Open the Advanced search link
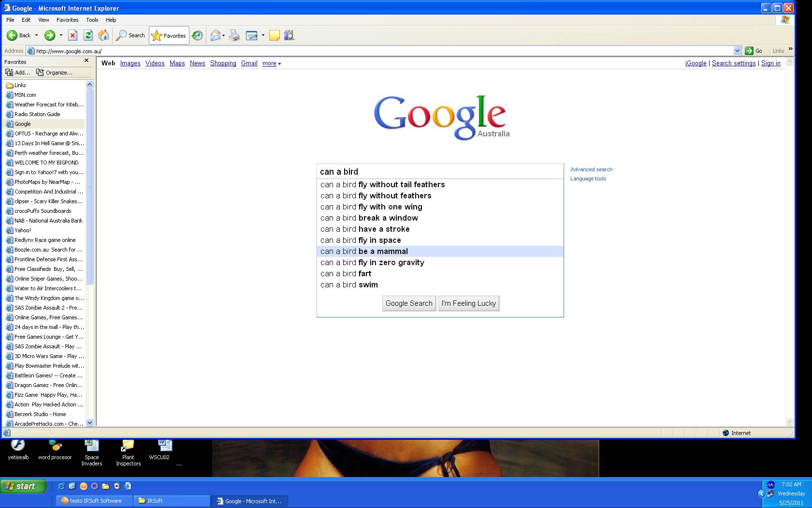Screen dimensions: 812x508 point(591,169)
